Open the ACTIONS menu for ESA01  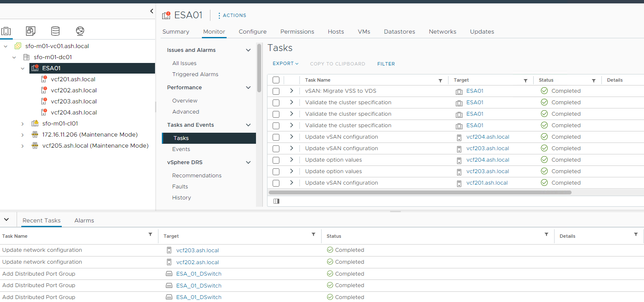(232, 15)
